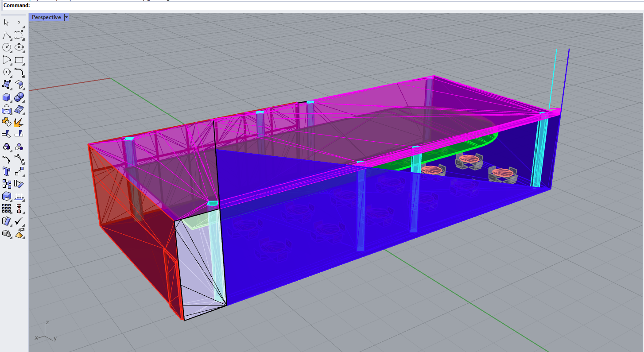The height and width of the screenshot is (352, 644).
Task: Click the Perspective viewport title
Action: click(46, 17)
